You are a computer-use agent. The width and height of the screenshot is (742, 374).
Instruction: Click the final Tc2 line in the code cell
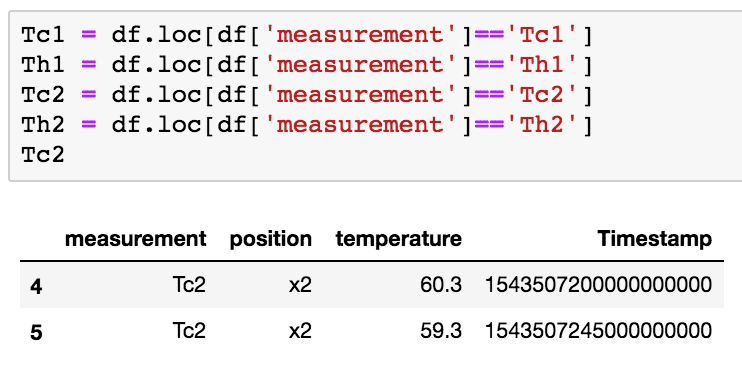pos(43,155)
